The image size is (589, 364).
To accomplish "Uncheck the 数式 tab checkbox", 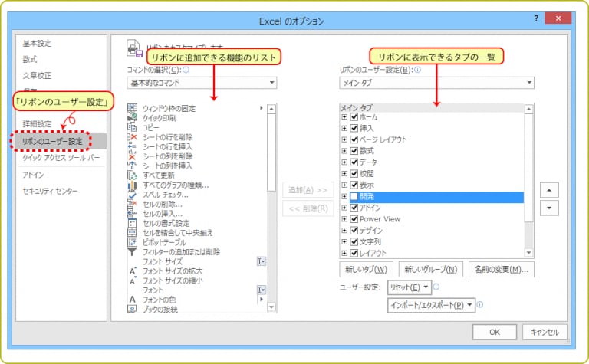I will 354,151.
